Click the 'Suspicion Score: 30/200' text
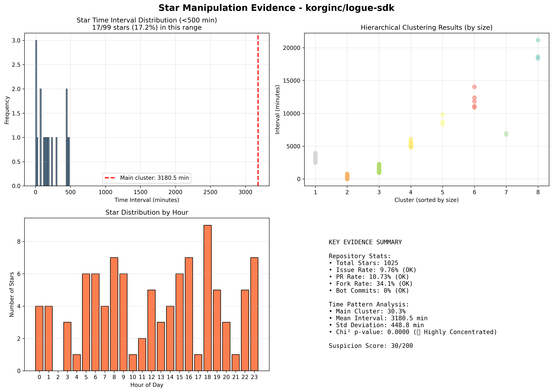Image resolution: width=553 pixels, height=392 pixels. coord(371,346)
